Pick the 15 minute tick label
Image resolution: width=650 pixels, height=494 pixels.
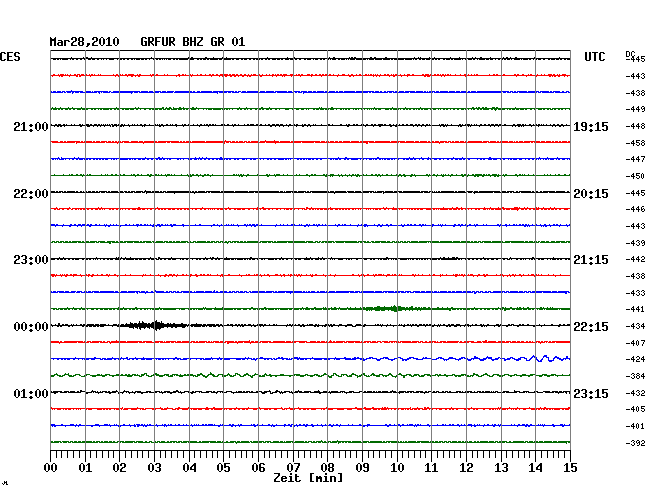(x=570, y=468)
